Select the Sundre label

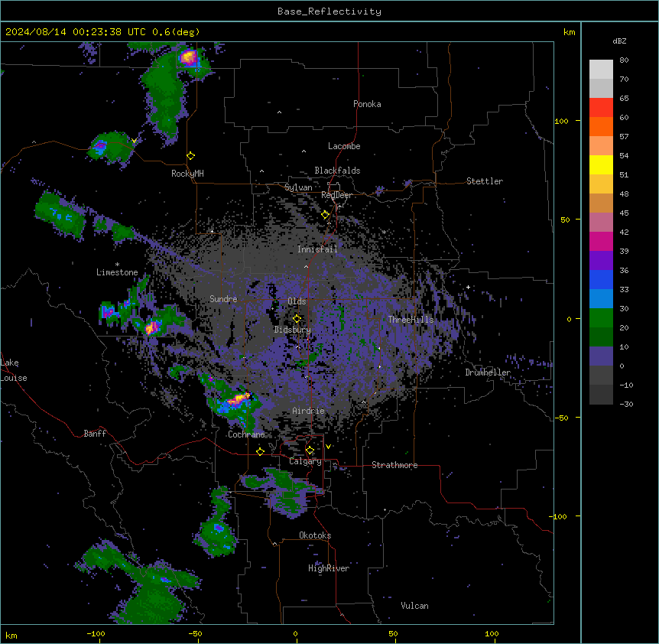tap(223, 299)
